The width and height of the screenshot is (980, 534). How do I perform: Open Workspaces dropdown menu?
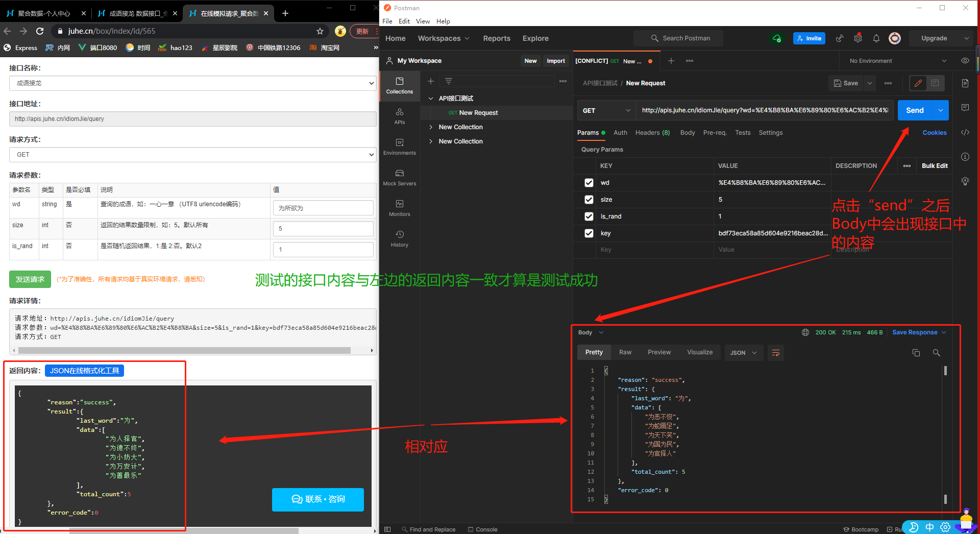pos(443,38)
